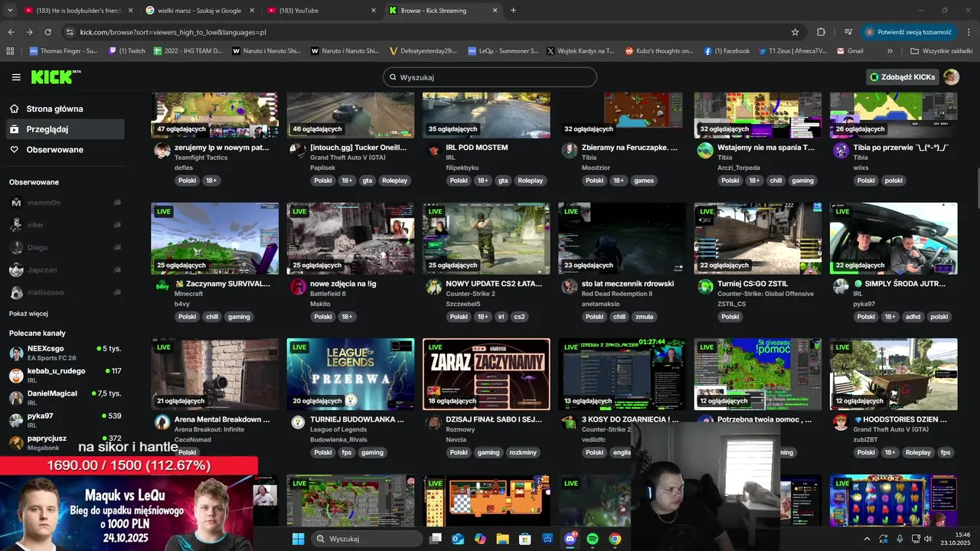Go to Strona główna in sidebar
980x551 pixels.
[x=54, y=109]
